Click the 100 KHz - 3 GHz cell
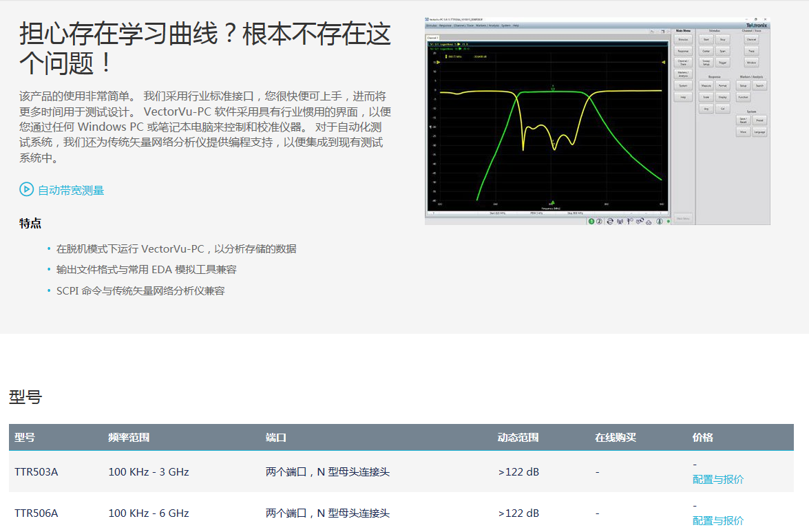Screen dimensions: 809x532 click(x=149, y=471)
